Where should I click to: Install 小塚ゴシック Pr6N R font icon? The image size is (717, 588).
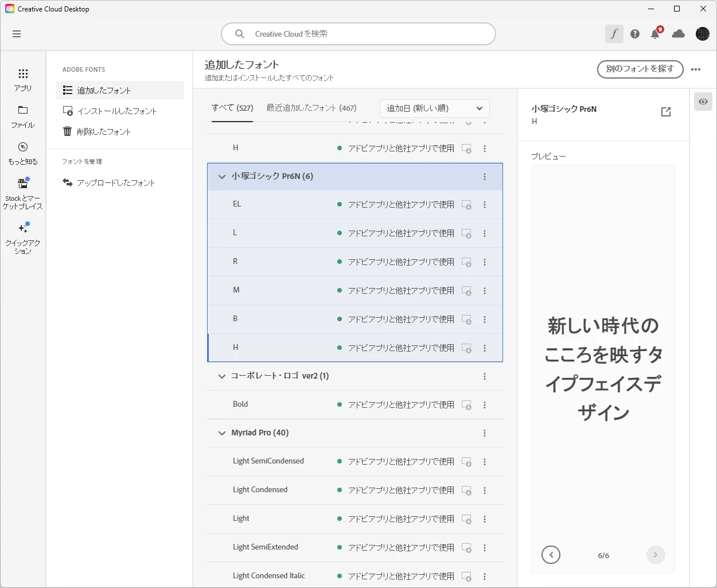pos(467,262)
